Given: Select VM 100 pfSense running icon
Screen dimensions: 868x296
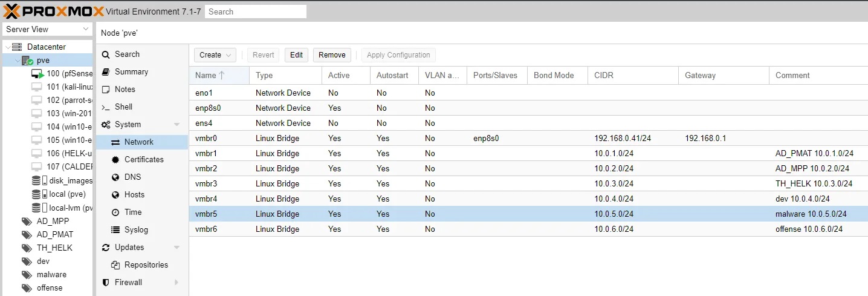Looking at the screenshot, I should [38, 73].
